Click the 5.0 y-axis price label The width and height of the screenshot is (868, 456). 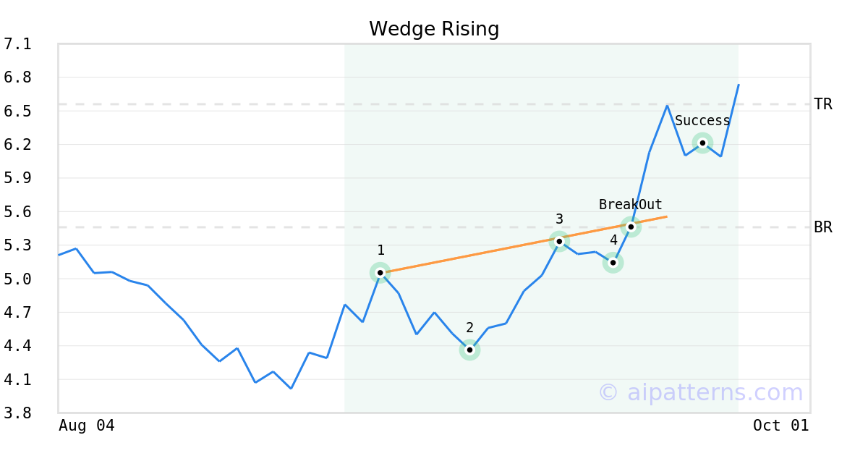point(17,279)
